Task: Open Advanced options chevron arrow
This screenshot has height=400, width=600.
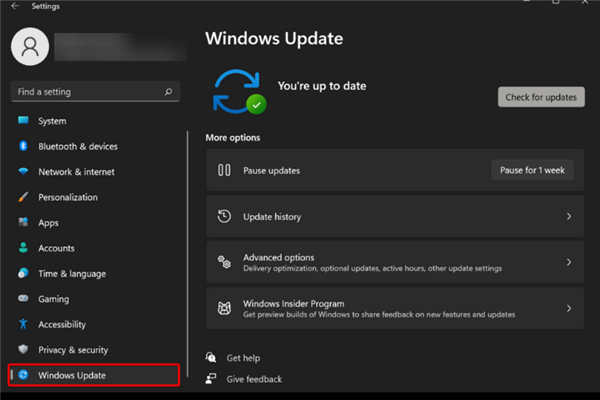Action: [568, 262]
